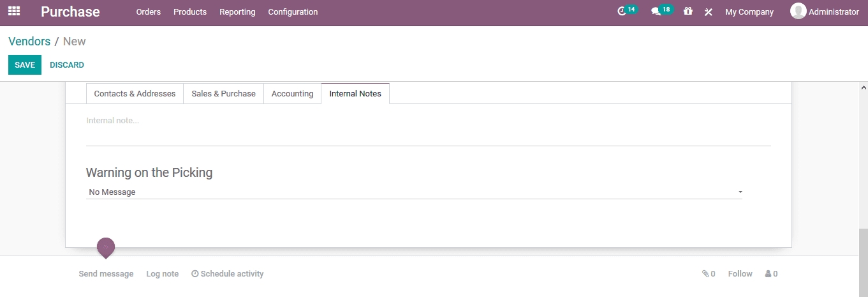
Task: Click the Administrator avatar icon
Action: pyautogui.click(x=798, y=11)
